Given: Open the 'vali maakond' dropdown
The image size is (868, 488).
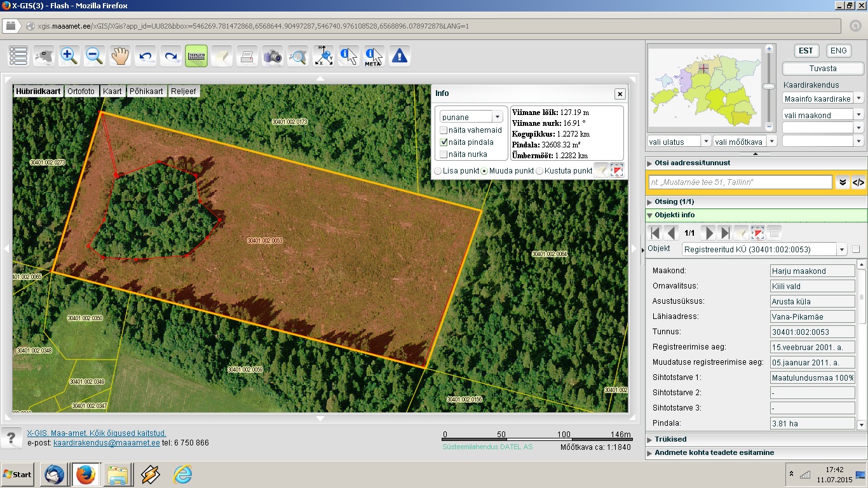Looking at the screenshot, I should coord(823,115).
